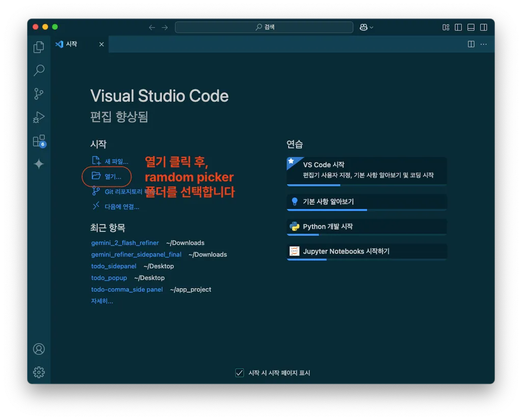Click the customize layout icon

[x=446, y=28]
